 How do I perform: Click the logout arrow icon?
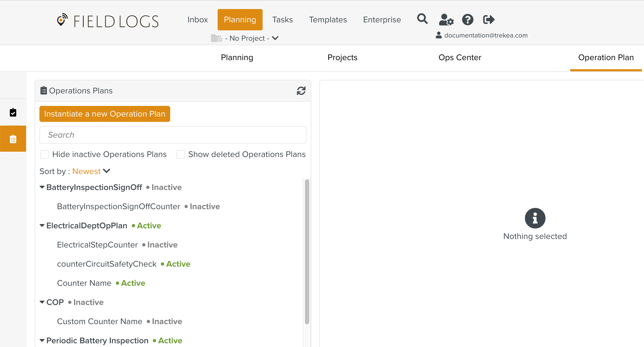(x=489, y=20)
